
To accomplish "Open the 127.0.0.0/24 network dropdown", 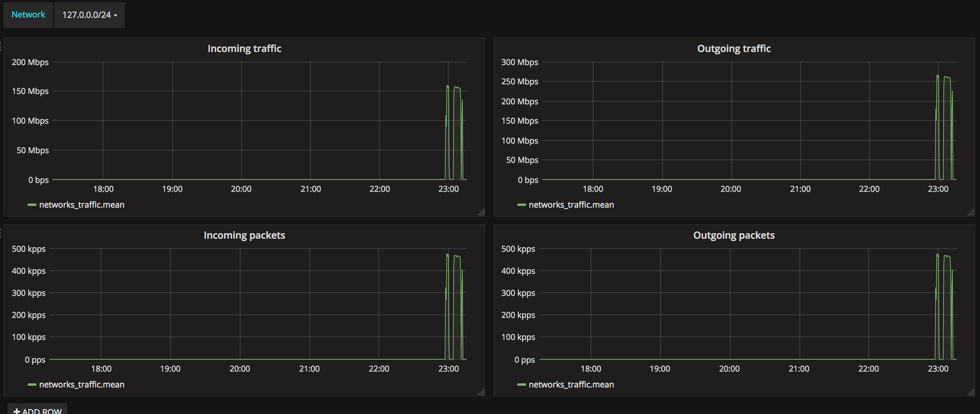I will pos(89,15).
